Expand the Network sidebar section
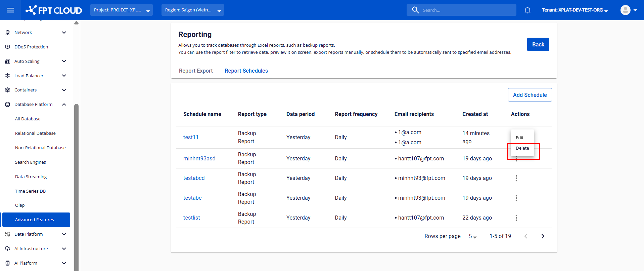This screenshot has width=644, height=271. (x=64, y=33)
